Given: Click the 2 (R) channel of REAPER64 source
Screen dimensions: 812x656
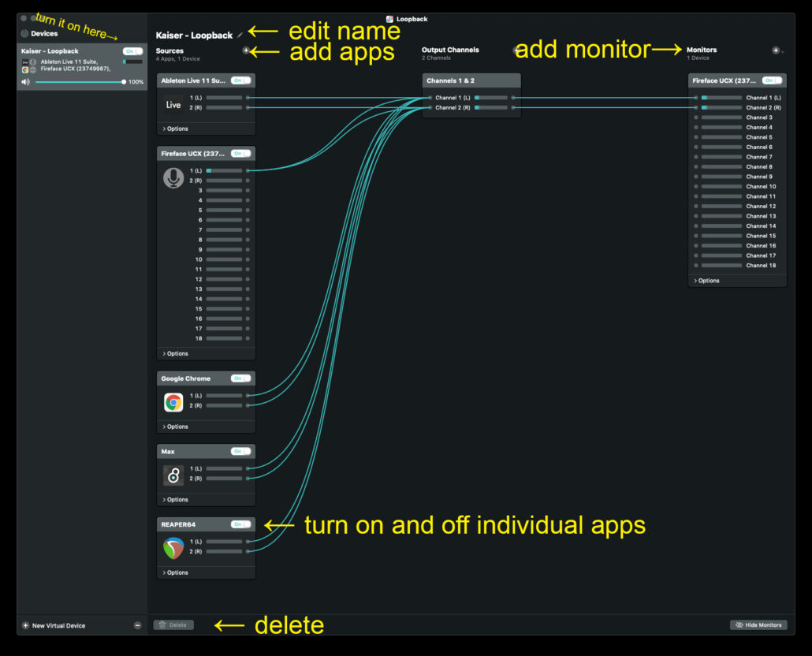Looking at the screenshot, I should (x=220, y=551).
